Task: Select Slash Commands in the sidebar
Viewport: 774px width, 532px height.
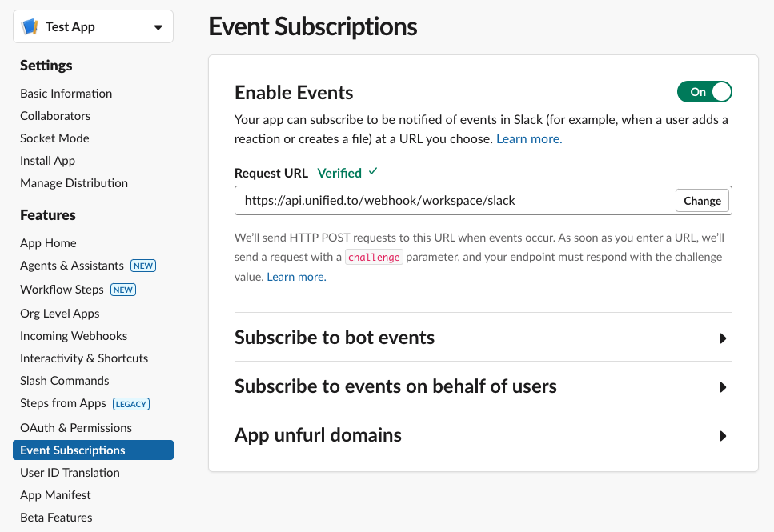Action: click(x=64, y=381)
